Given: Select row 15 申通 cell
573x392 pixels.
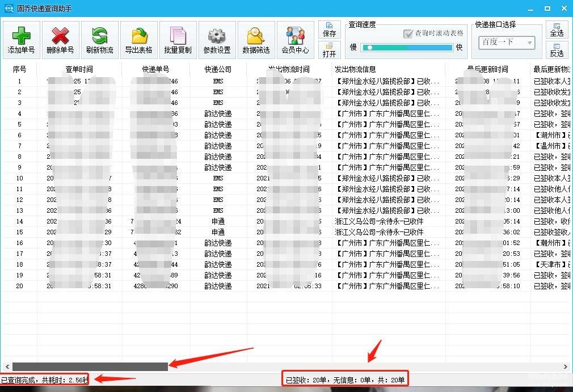Looking at the screenshot, I should pyautogui.click(x=218, y=232).
